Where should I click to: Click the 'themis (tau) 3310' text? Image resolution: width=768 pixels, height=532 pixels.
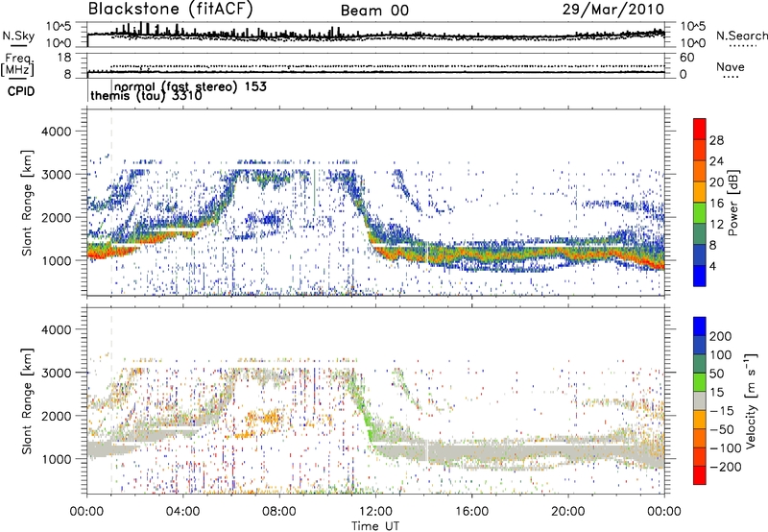click(146, 96)
